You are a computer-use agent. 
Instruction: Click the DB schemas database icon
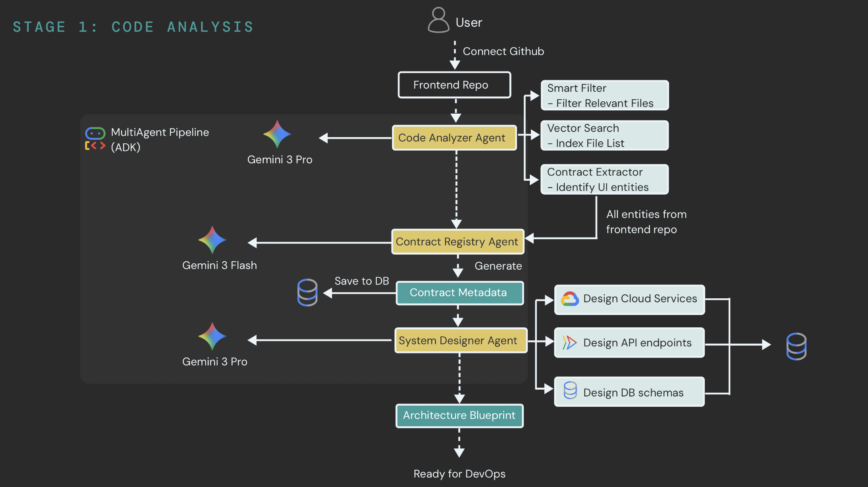click(570, 390)
